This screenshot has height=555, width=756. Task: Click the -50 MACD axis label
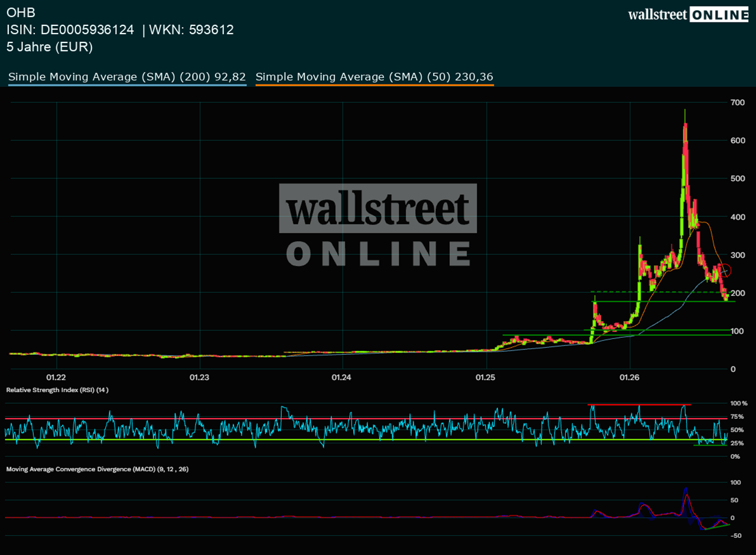[x=737, y=536]
